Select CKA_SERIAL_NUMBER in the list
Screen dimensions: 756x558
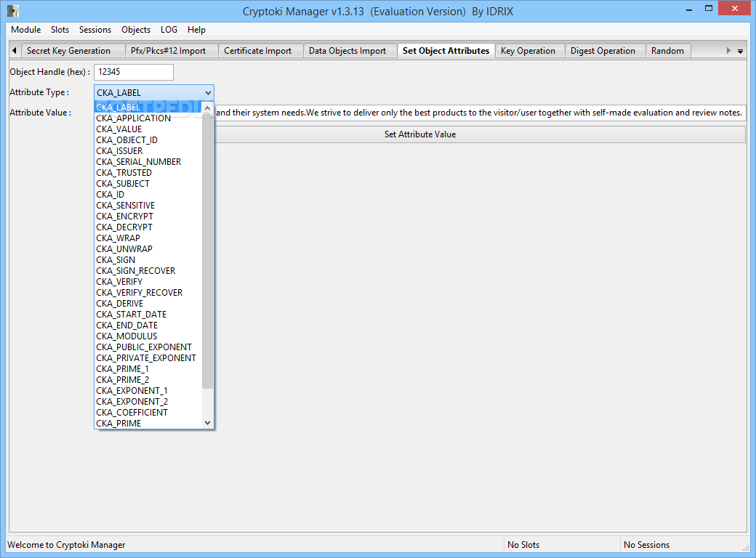click(148, 162)
